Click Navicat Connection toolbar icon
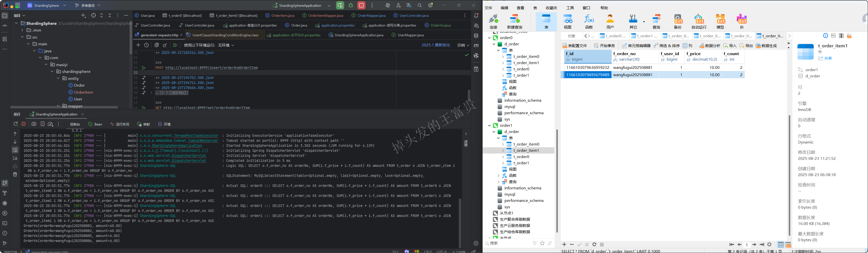Screen dimensions: 868x253 pyautogui.click(x=493, y=22)
